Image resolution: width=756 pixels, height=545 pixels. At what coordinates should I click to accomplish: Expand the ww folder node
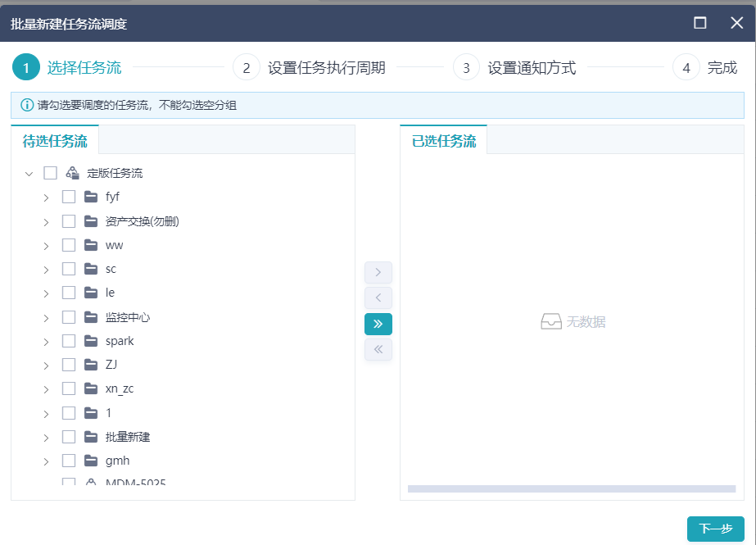pos(47,246)
